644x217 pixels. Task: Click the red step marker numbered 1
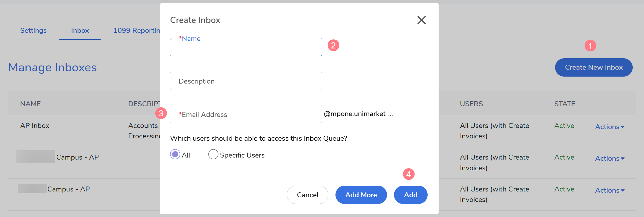point(590,46)
